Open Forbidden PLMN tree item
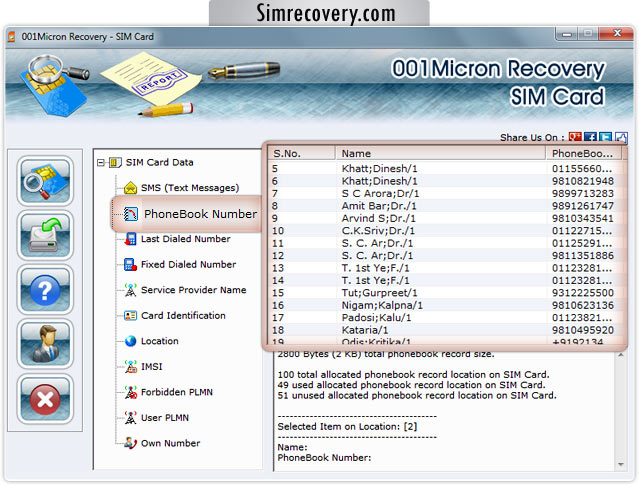Image resolution: width=639 pixels, height=485 pixels. pos(177,392)
